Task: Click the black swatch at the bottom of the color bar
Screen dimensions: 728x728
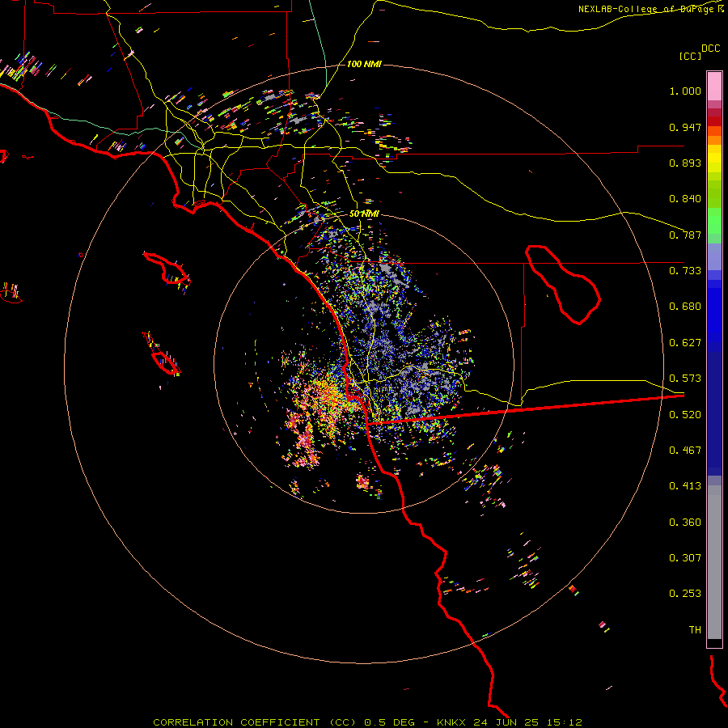Action: click(714, 642)
